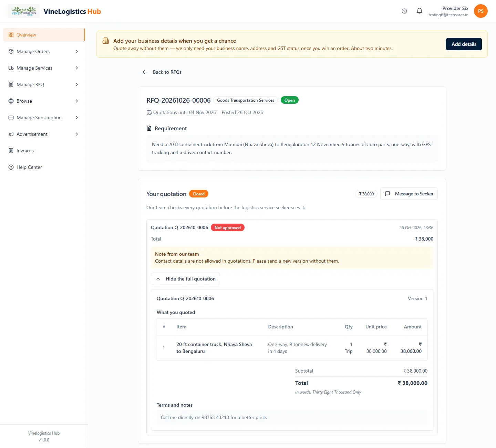Click the back arrow beside Back to RFQs

click(145, 72)
